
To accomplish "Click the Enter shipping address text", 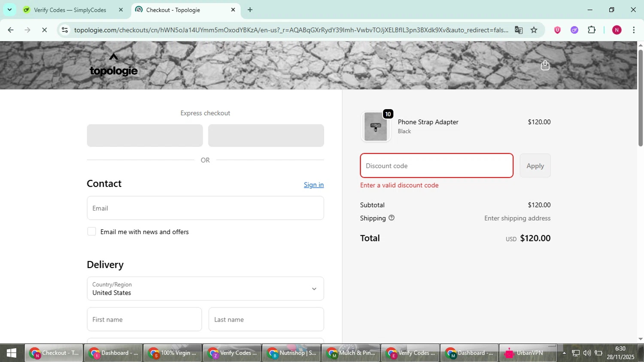I will 517,218.
